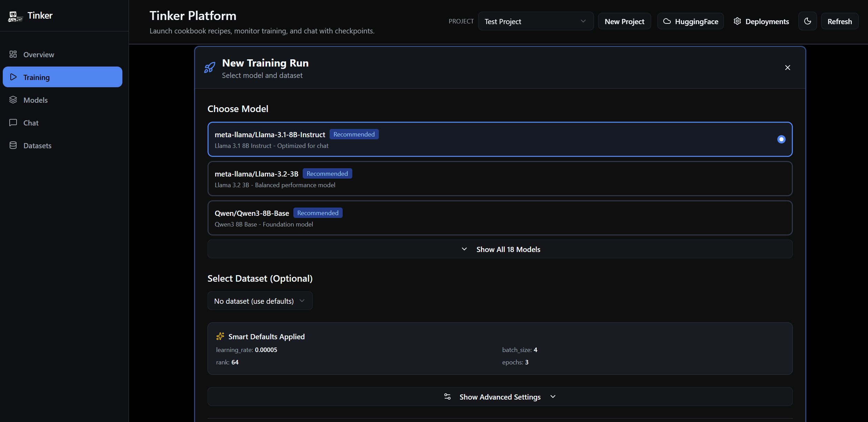Open the Test Project dropdown
Screen dimensions: 868x422
click(535, 21)
